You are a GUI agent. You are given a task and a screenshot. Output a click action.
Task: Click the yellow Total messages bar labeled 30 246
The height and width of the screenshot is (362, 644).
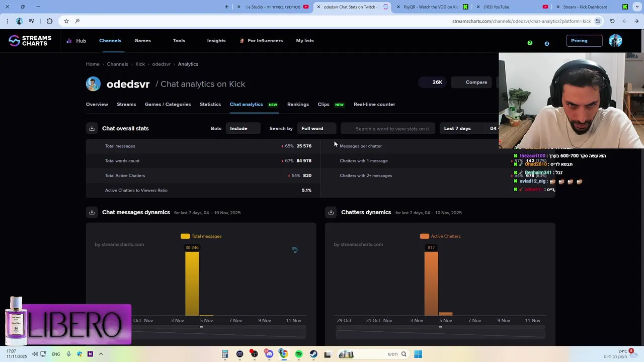point(192,284)
